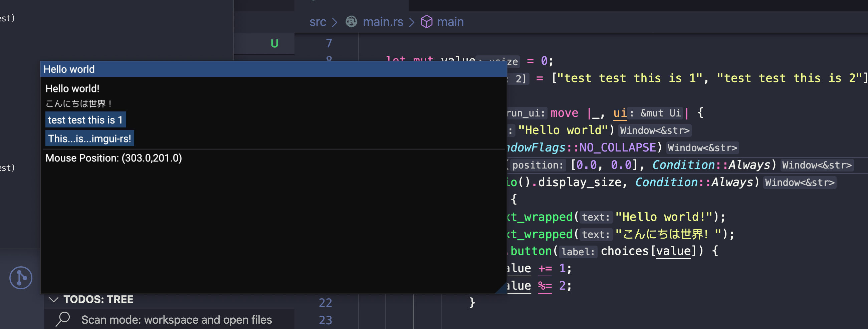Click line number 23 in the gutter

click(325, 320)
